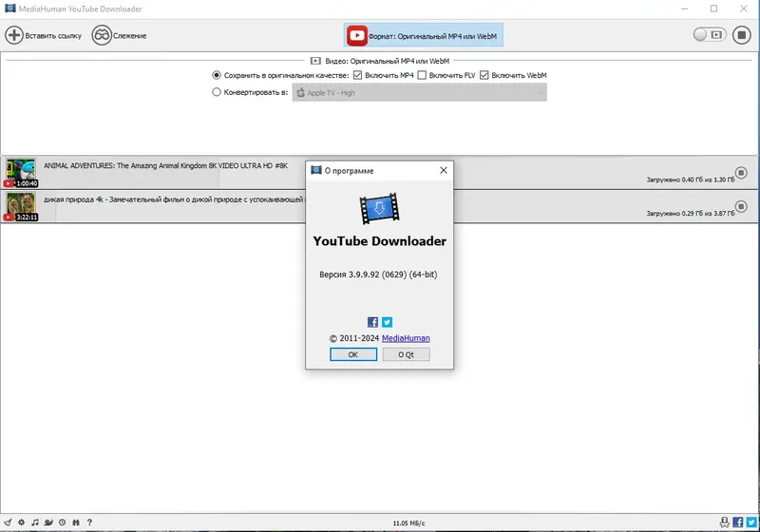The width and height of the screenshot is (760, 532).
Task: Check the Включить FLV checkbox
Action: [x=422, y=75]
